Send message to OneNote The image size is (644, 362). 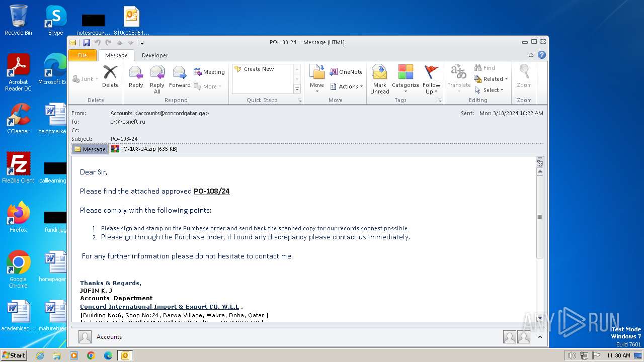tap(346, 72)
